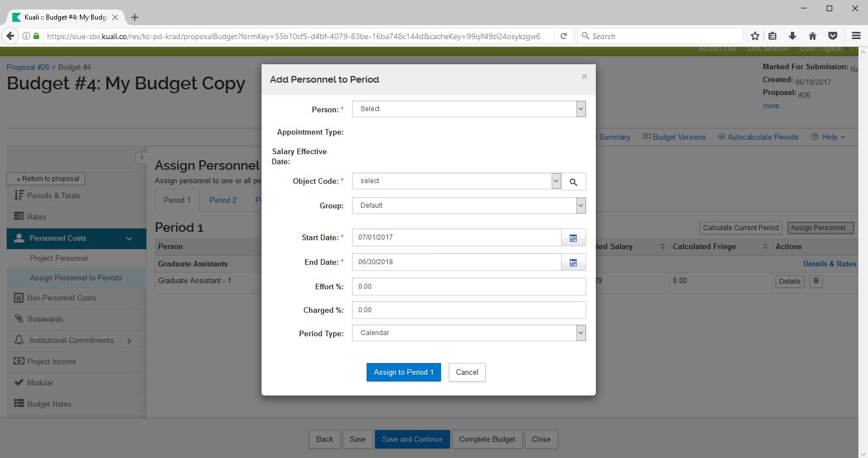
Task: Close the Add Personnel dialog with X
Action: pyautogui.click(x=584, y=77)
